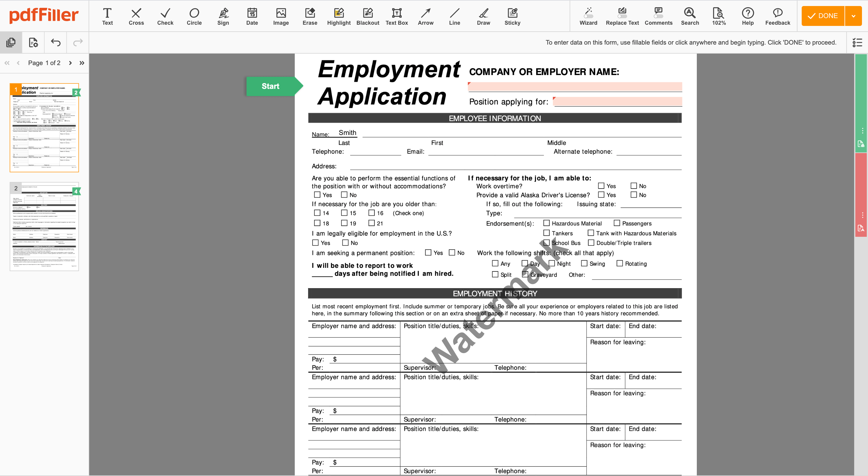Open the green side panel tab icon
Image resolution: width=868 pixels, height=476 pixels.
[x=861, y=144]
